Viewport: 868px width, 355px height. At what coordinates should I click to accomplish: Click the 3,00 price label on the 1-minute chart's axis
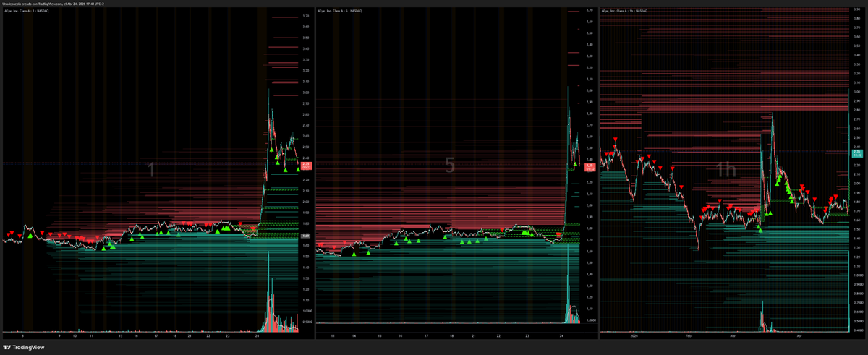pyautogui.click(x=307, y=93)
